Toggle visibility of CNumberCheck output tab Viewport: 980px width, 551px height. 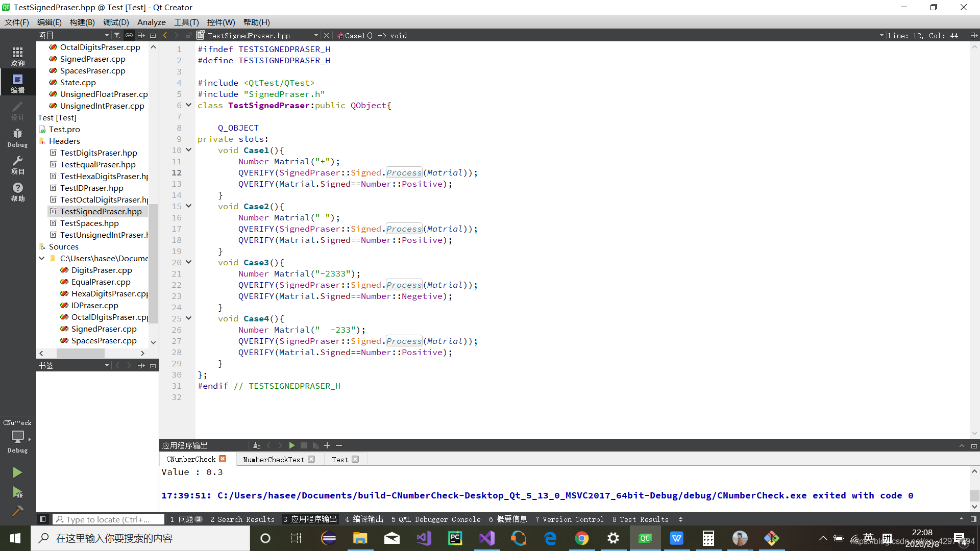(x=223, y=460)
